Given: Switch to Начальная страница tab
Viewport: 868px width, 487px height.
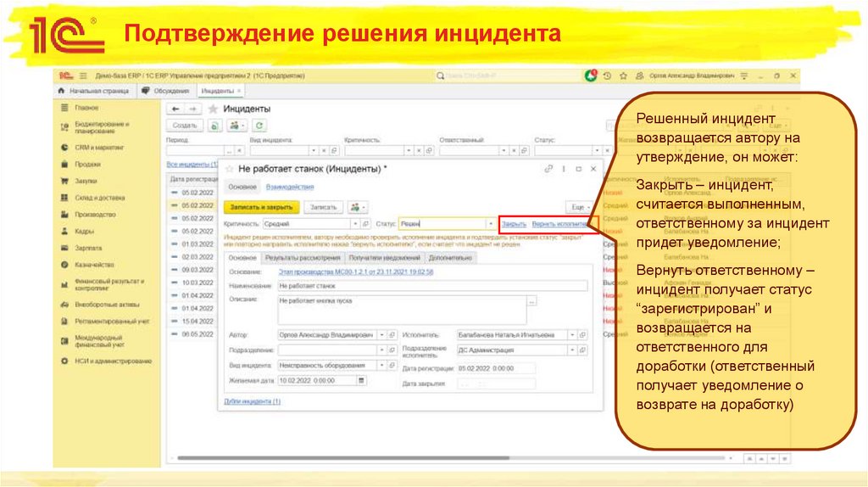Looking at the screenshot, I should click(95, 91).
